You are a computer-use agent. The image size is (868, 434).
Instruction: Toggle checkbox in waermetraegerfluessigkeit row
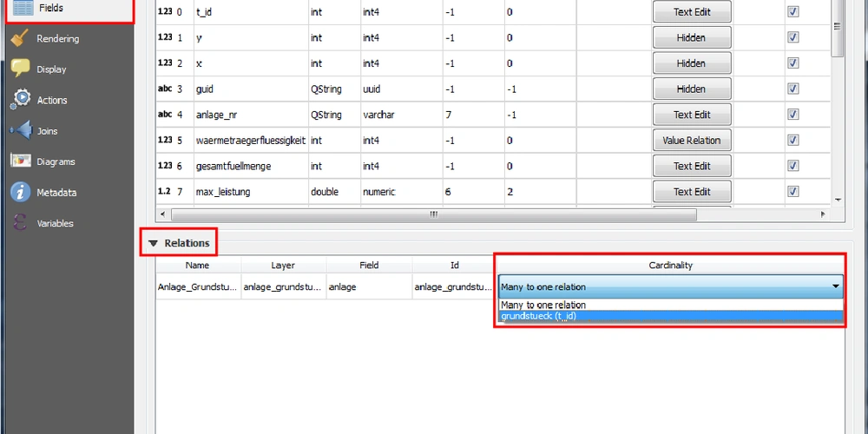pyautogui.click(x=793, y=140)
